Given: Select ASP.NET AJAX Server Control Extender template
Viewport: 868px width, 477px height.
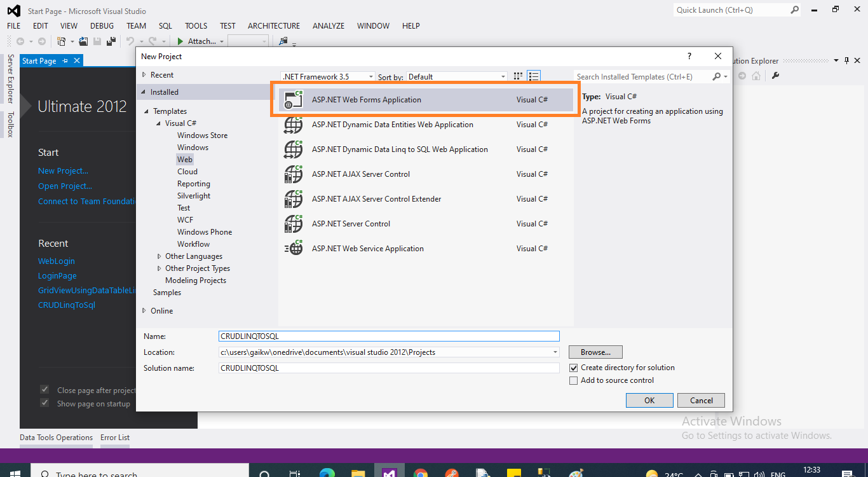Looking at the screenshot, I should pos(426,199).
